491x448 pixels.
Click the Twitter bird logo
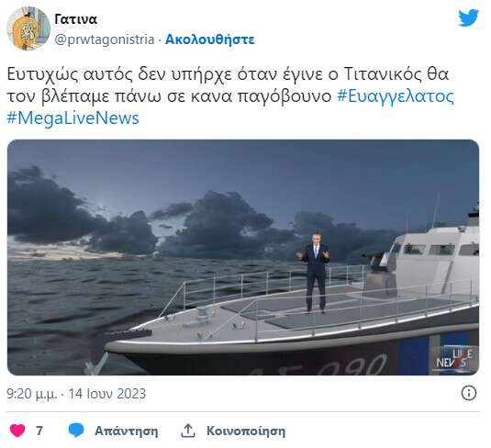tap(468, 17)
